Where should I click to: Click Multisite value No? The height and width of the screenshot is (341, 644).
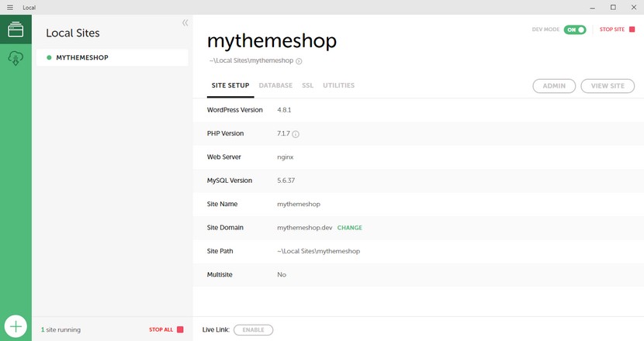tap(282, 274)
